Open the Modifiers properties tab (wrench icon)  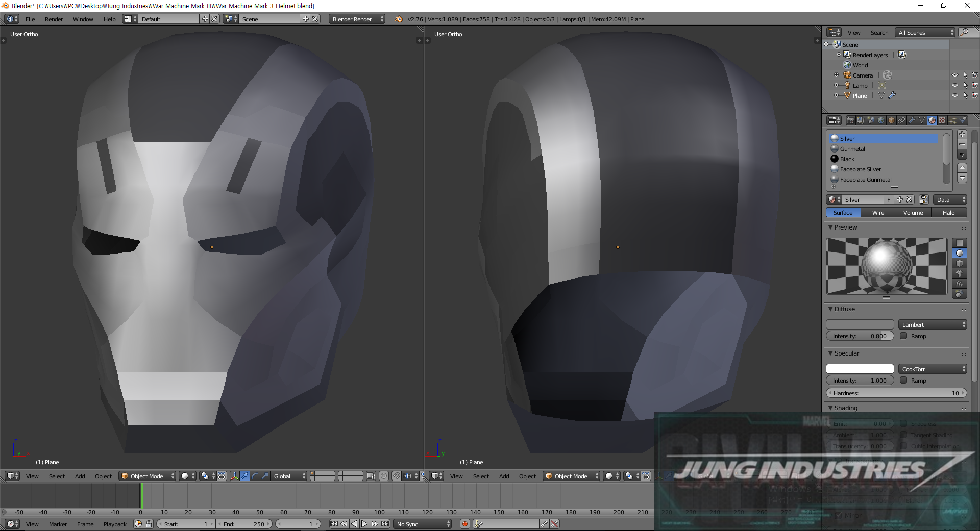coord(912,120)
